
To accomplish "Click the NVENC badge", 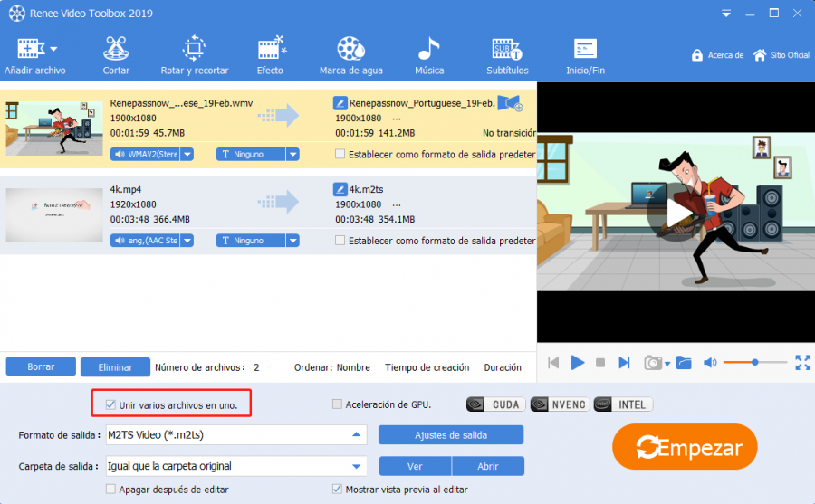I will (560, 404).
